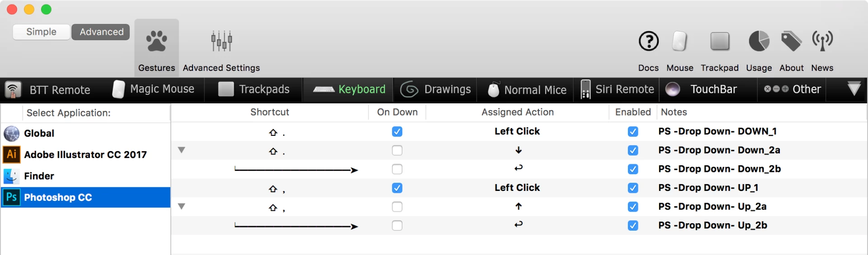Select Adobe Illustrator CC 2017 in application list
This screenshot has width=868, height=255.
(x=85, y=154)
